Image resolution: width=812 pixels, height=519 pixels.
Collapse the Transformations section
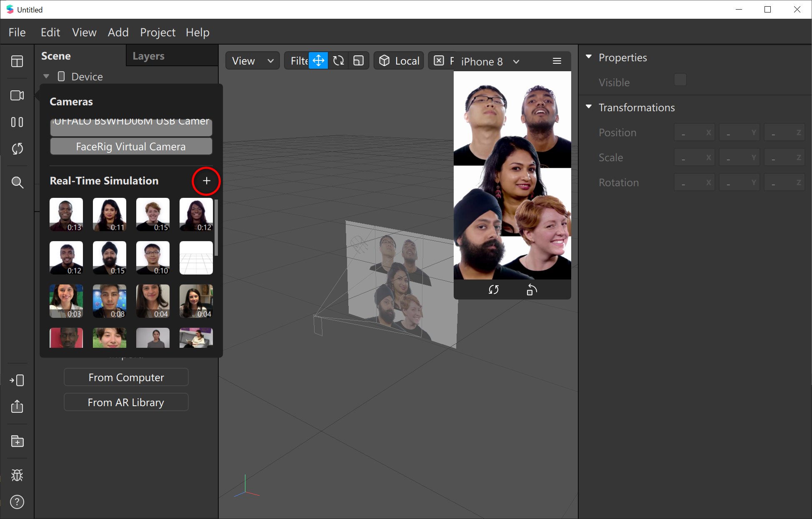pos(589,107)
